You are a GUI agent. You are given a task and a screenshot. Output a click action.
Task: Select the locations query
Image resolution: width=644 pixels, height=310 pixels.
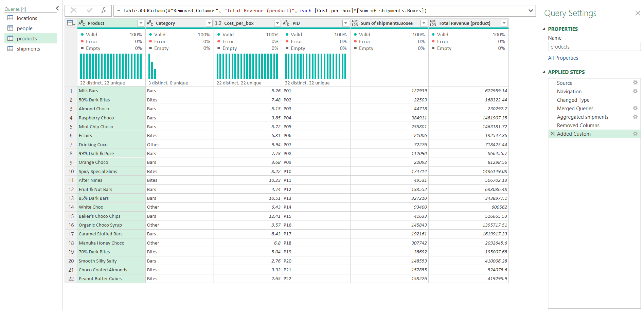pyautogui.click(x=27, y=18)
